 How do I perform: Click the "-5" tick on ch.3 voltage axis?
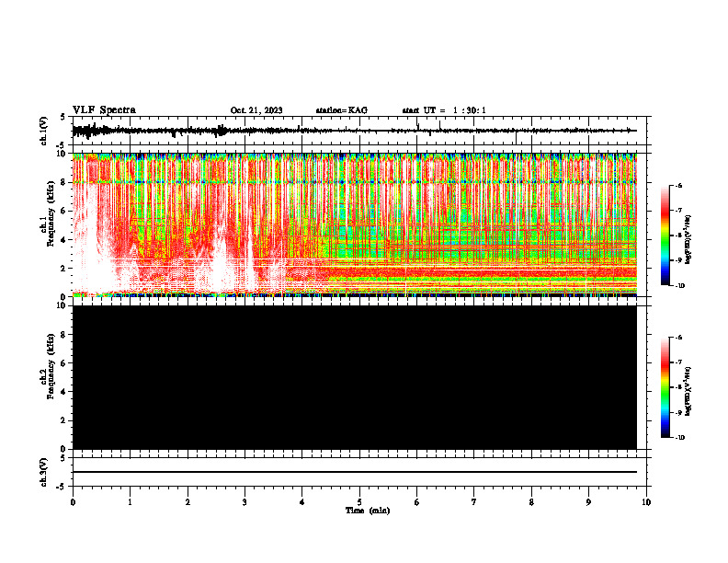pyautogui.click(x=63, y=487)
